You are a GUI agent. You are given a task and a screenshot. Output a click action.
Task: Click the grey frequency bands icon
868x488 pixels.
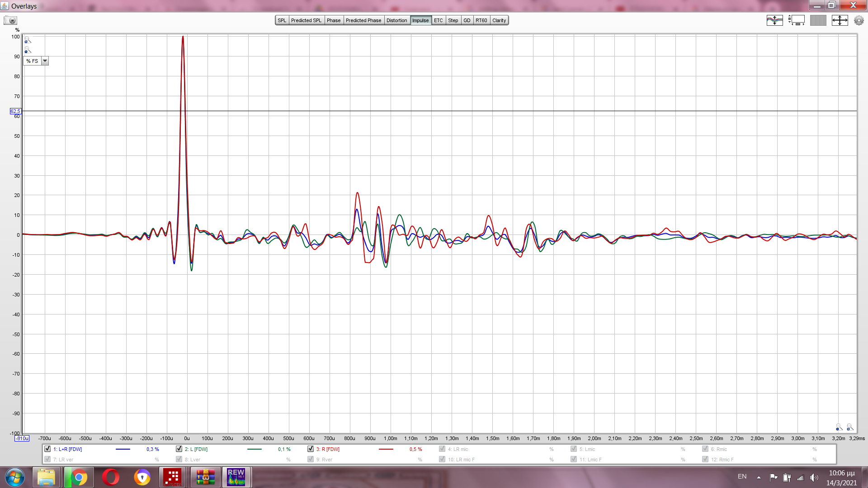(818, 20)
